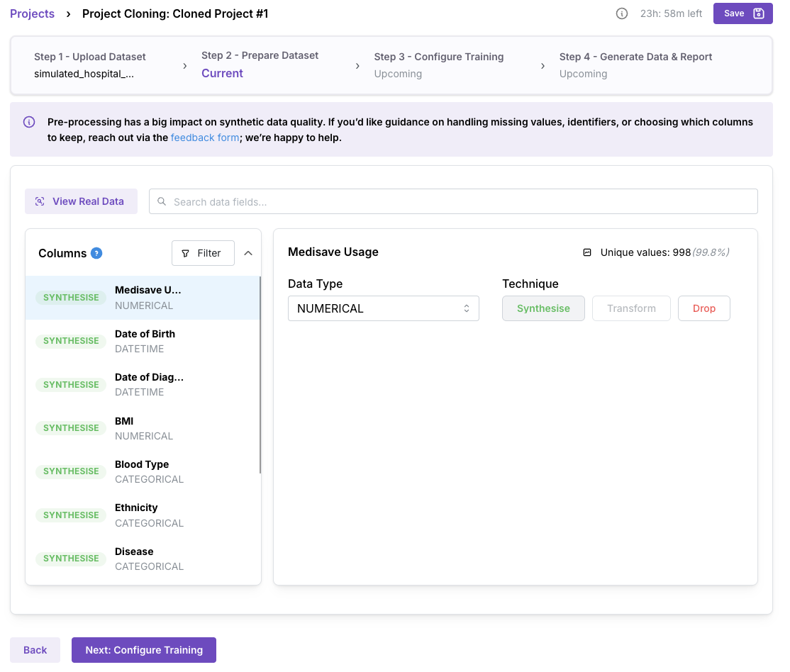The image size is (790, 672).
Task: Choose Drop technique for Medisave Usage
Action: [x=704, y=308]
